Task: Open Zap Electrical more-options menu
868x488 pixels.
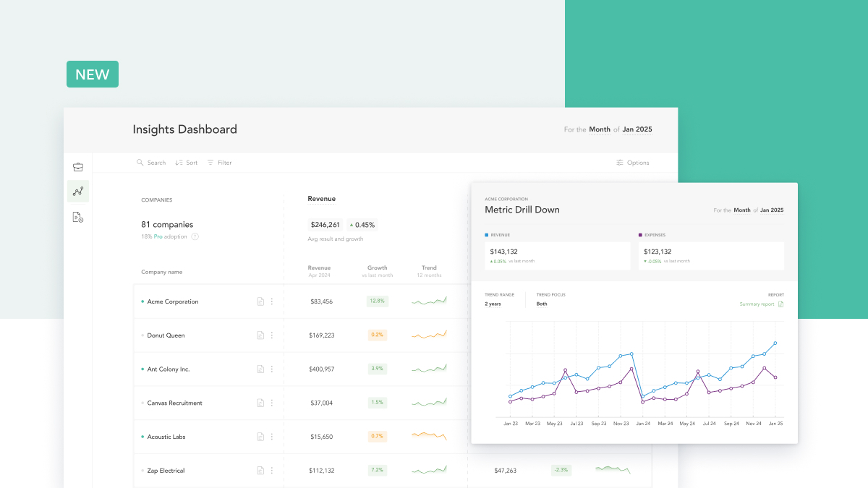Action: tap(272, 471)
